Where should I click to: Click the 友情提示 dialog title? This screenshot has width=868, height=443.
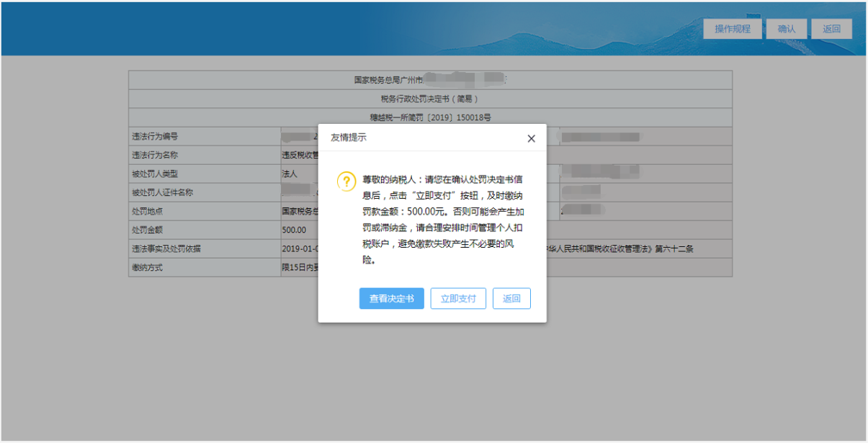(x=348, y=138)
